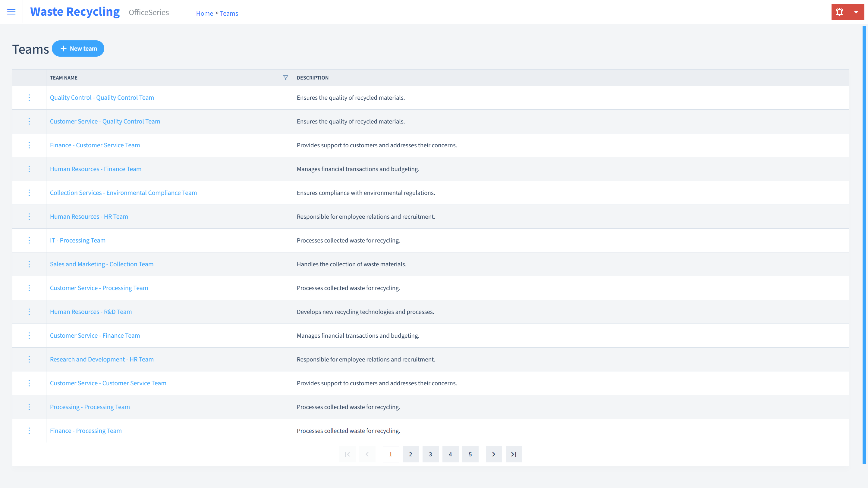The image size is (868, 488).
Task: Click the three-dot menu for Processing - Processing Team
Action: pos(29,407)
